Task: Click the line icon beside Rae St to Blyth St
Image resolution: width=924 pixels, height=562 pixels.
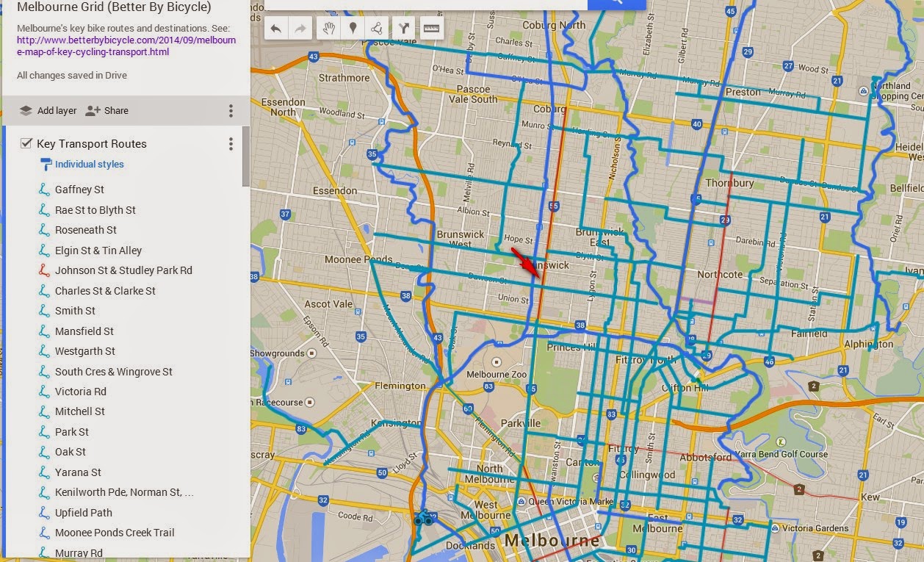Action: (44, 210)
